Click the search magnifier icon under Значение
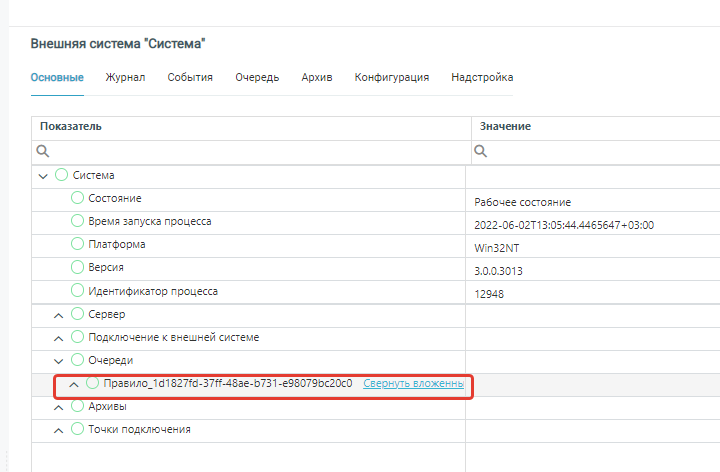This screenshot has height=472, width=720. pos(481,152)
